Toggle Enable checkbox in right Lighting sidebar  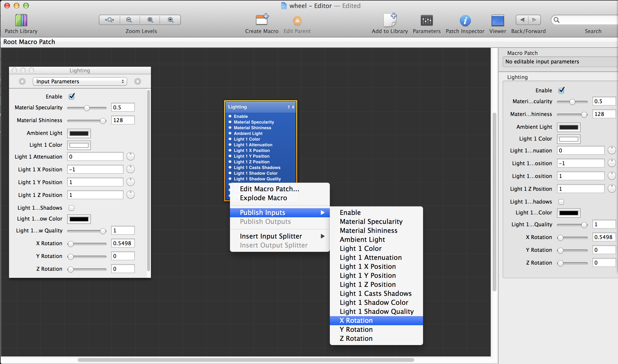click(x=561, y=90)
